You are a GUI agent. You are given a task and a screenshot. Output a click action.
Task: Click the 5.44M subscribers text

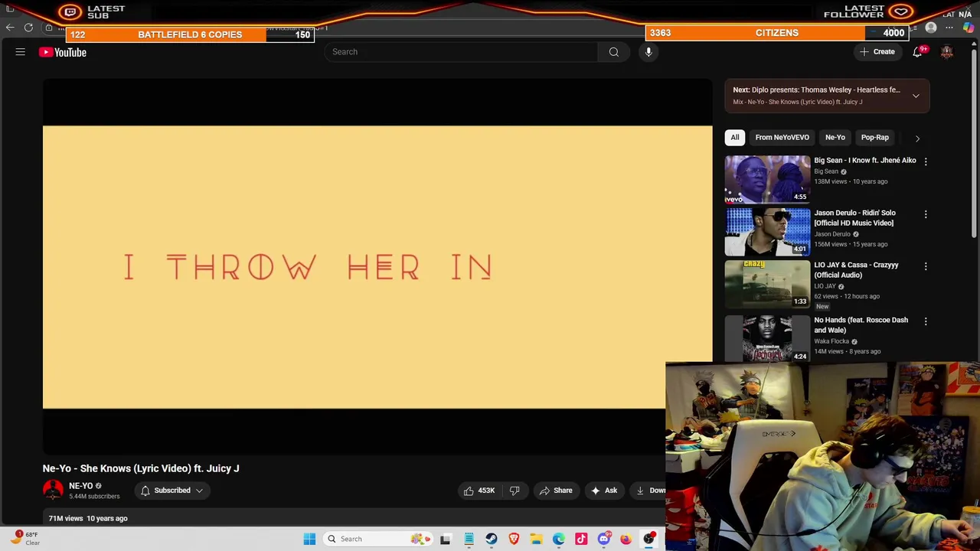[94, 497]
